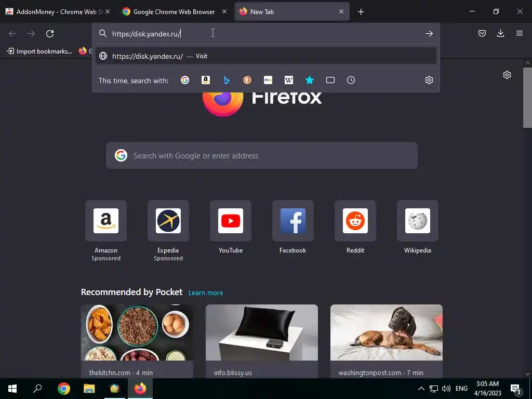Personalize new tab gear icon
This screenshot has width=532, height=399.
(507, 75)
